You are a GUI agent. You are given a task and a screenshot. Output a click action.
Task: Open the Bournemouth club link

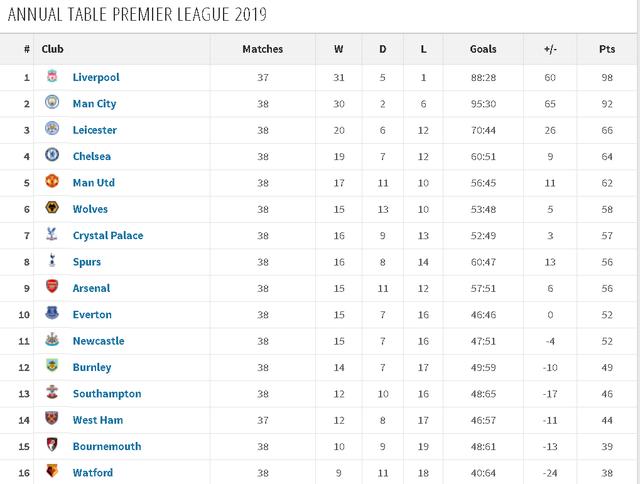[107, 446]
